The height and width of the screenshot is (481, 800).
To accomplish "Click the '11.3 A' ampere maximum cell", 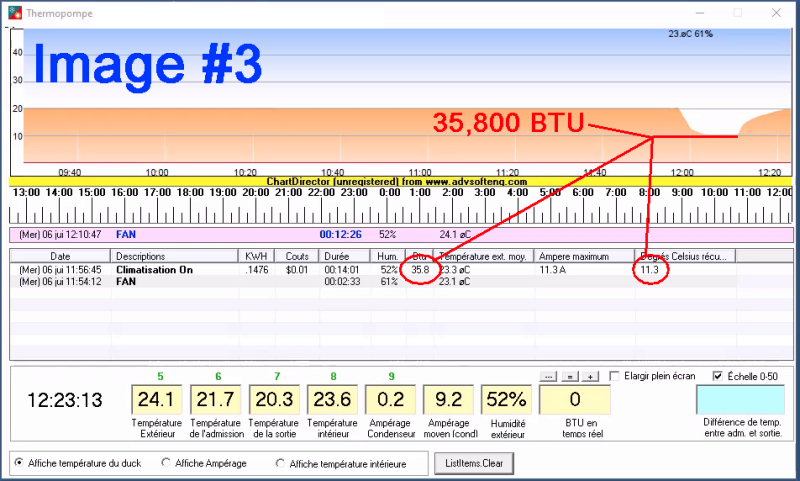I will (x=553, y=269).
